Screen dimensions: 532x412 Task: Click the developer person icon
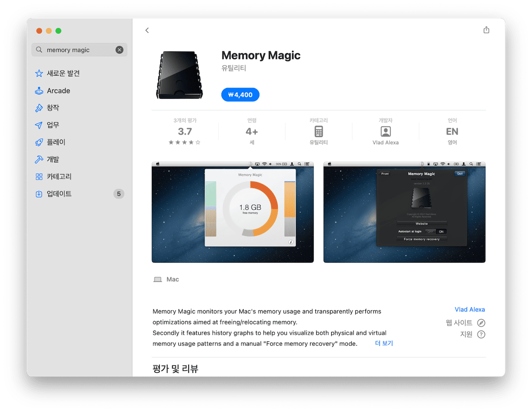[x=385, y=132]
